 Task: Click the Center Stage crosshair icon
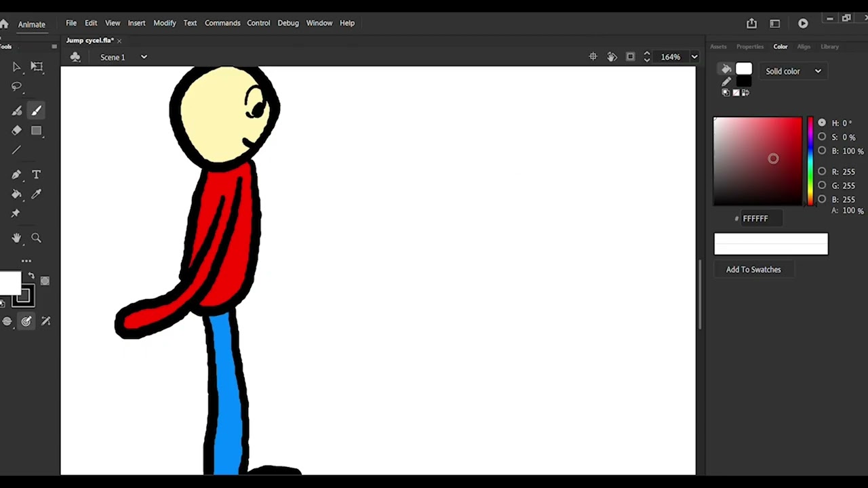pos(593,57)
